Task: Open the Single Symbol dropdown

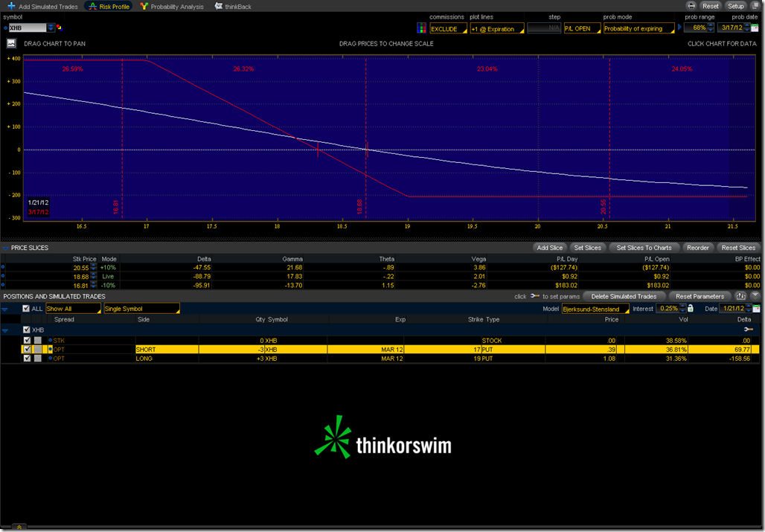Action: 141,309
